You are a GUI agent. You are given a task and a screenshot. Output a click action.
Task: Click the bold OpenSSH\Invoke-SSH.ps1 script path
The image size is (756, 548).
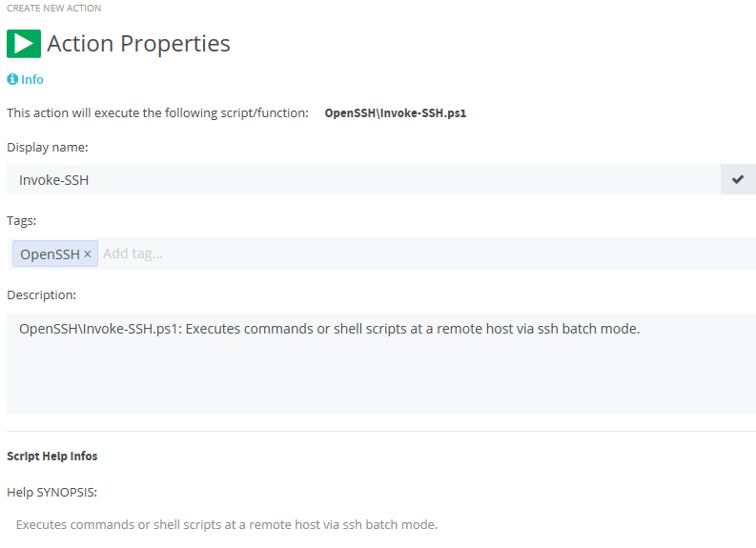(396, 113)
